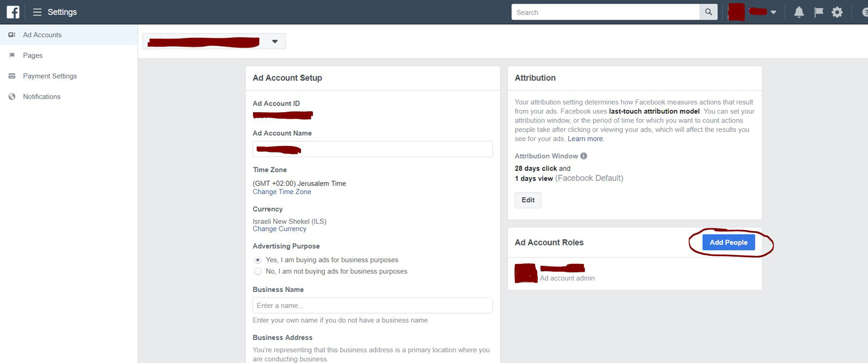Open the profile dropdown arrow in top bar
Screen dimensions: 868x363
pos(774,12)
